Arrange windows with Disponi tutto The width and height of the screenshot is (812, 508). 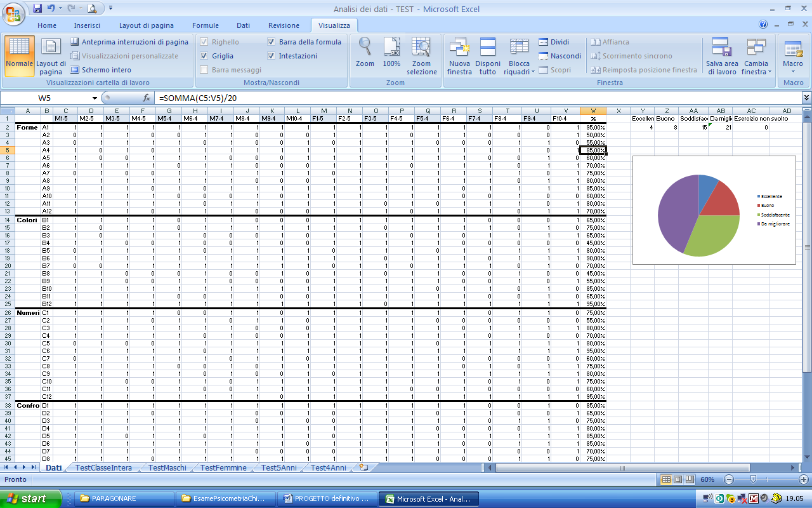pyautogui.click(x=488, y=56)
